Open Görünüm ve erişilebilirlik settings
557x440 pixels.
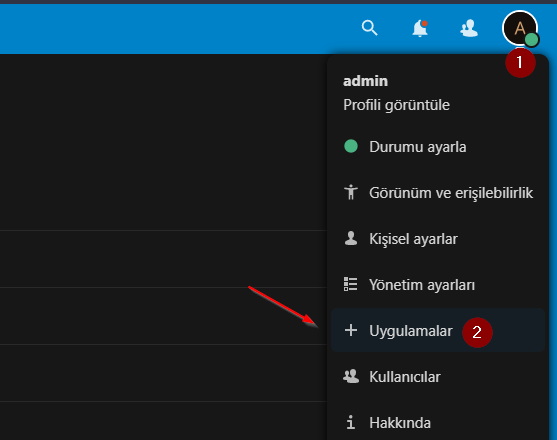438,192
